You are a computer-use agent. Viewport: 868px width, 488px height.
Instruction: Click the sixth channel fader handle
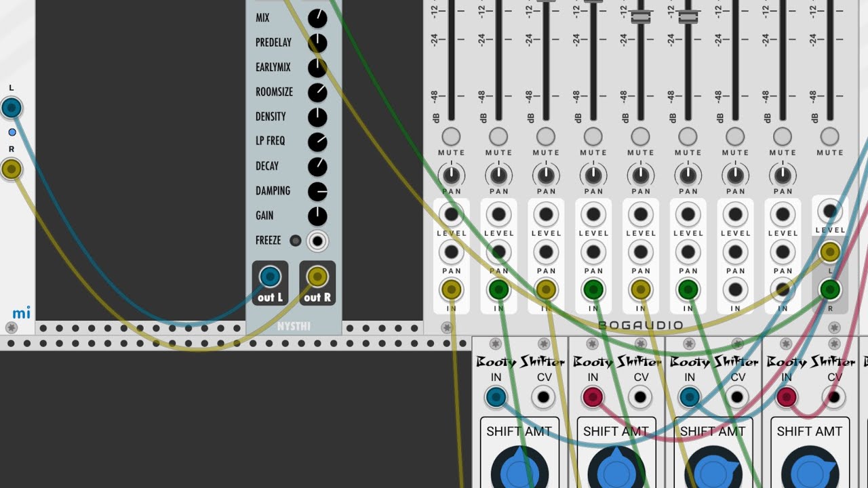click(x=688, y=17)
